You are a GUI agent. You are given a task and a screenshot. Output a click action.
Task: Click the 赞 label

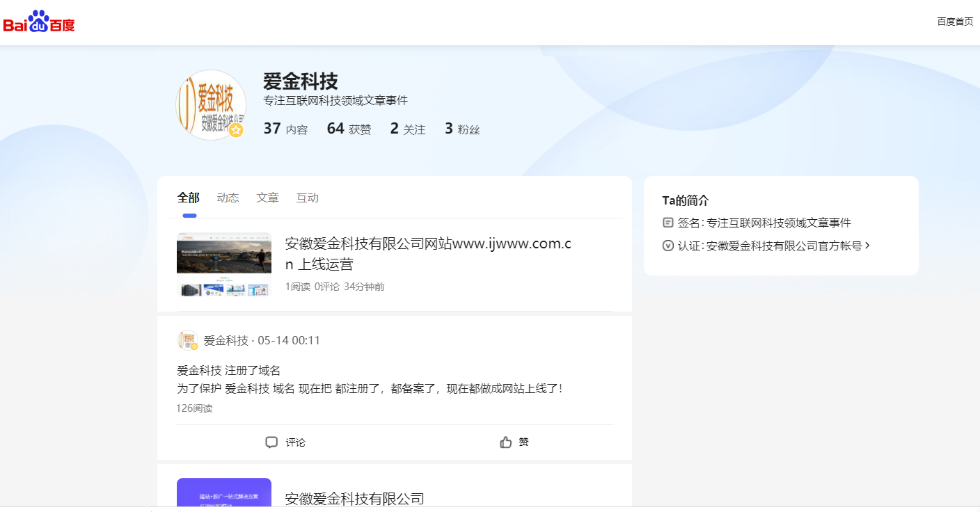(x=524, y=442)
